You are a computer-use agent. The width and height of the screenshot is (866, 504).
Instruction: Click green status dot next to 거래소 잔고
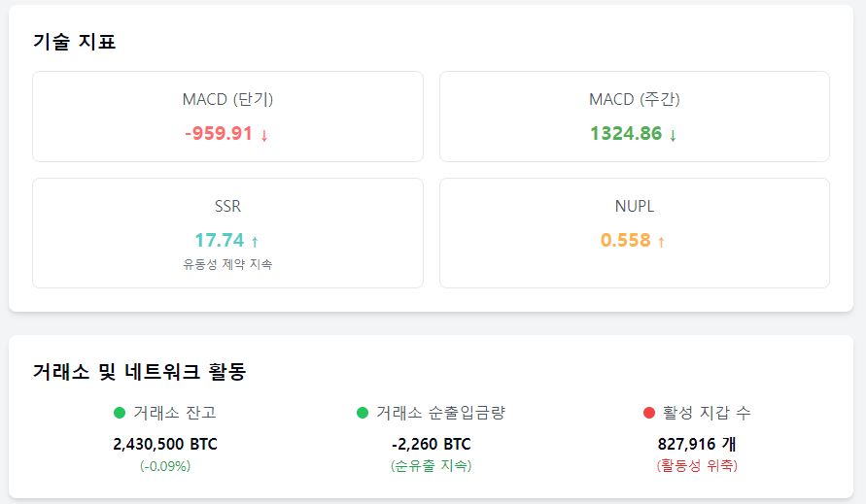coord(120,413)
